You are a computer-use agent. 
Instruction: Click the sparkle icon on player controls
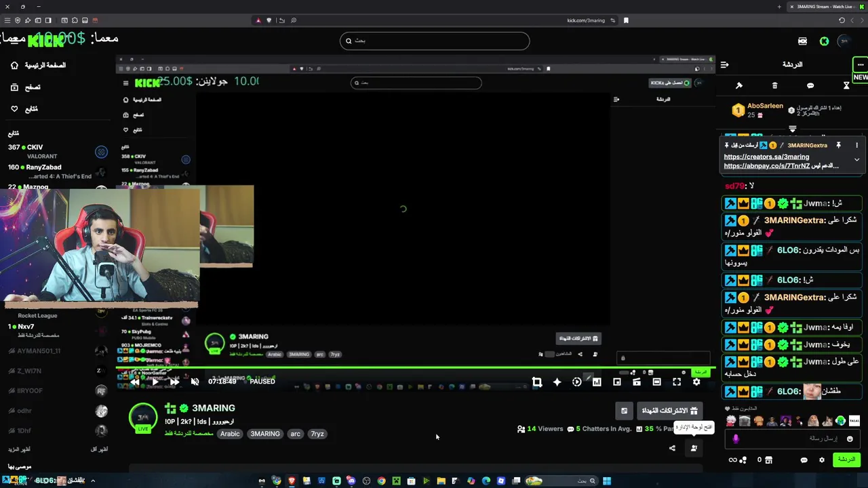click(557, 382)
